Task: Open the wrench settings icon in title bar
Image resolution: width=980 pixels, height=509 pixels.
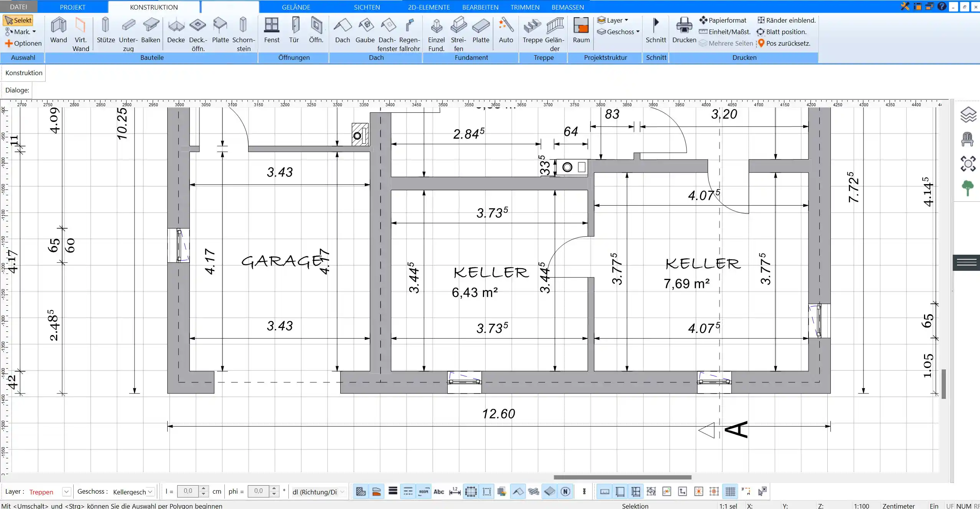Action: point(905,7)
